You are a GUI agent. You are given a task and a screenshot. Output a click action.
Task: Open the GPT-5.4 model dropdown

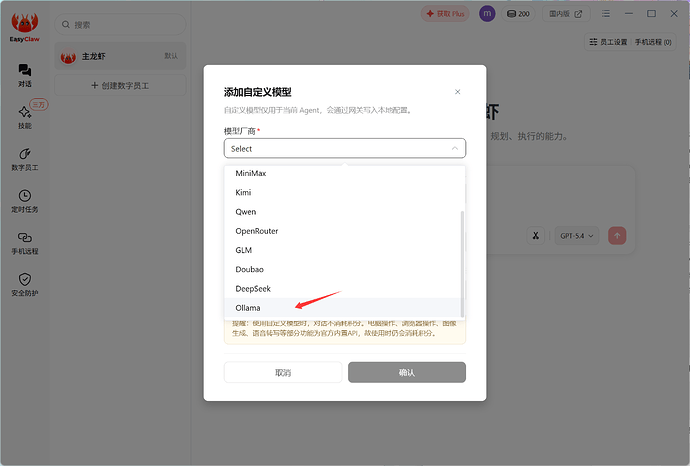pos(576,236)
